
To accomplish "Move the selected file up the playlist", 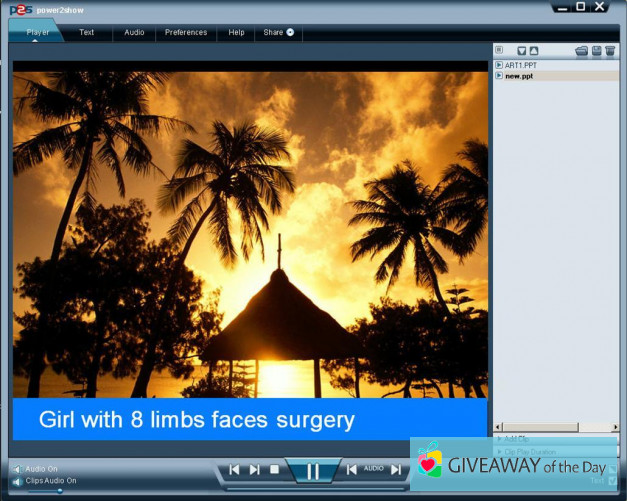I will (534, 51).
